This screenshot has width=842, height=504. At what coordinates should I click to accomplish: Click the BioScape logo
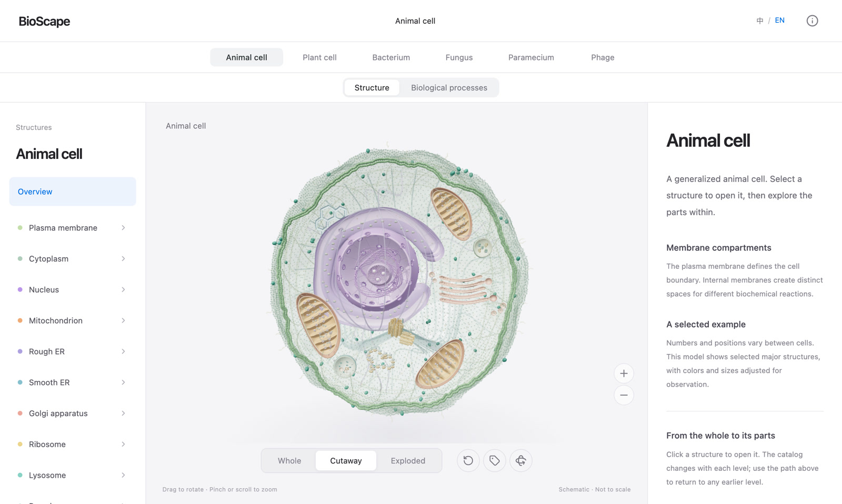[44, 21]
